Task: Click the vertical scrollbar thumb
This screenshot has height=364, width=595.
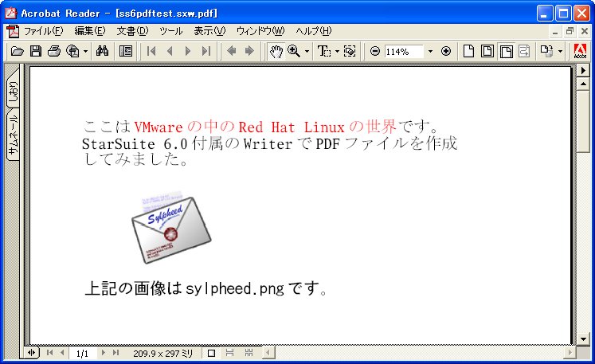Action: (x=583, y=121)
